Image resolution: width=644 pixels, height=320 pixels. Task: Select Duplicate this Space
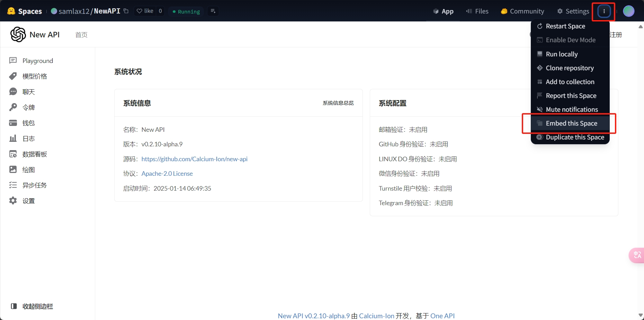point(570,137)
